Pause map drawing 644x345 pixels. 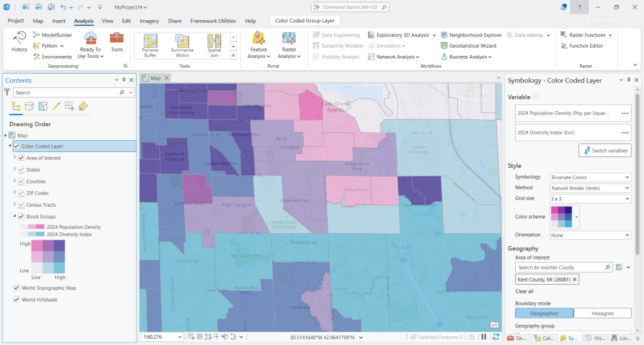[484, 337]
